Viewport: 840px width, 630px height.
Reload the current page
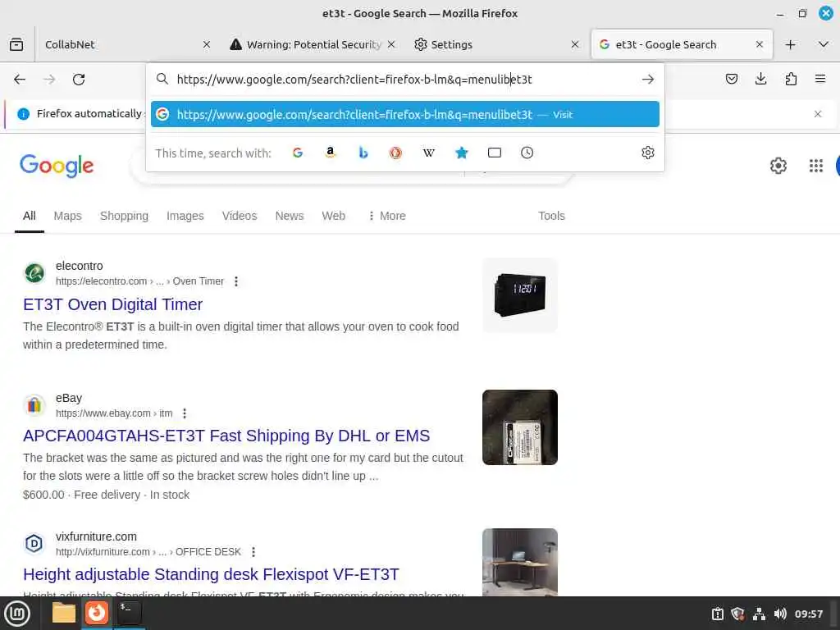pyautogui.click(x=79, y=80)
